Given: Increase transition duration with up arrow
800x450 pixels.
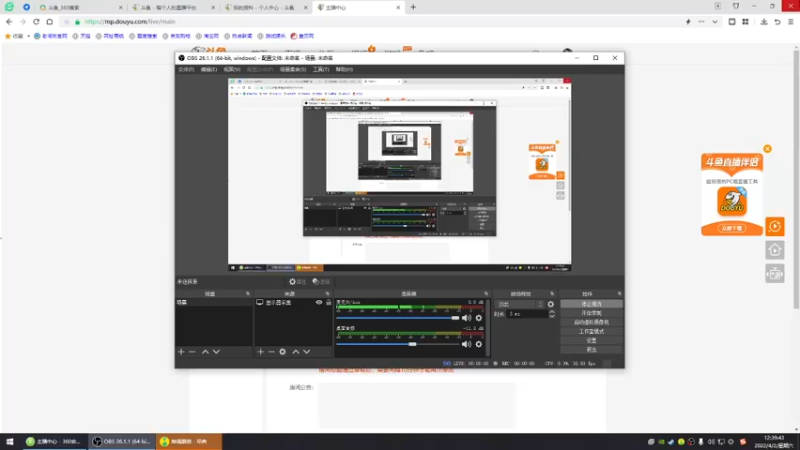Looking at the screenshot, I should coord(552,312).
